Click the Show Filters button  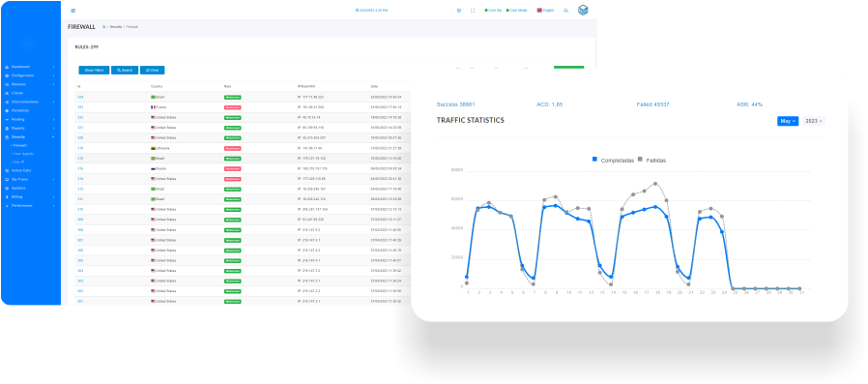[x=94, y=71]
